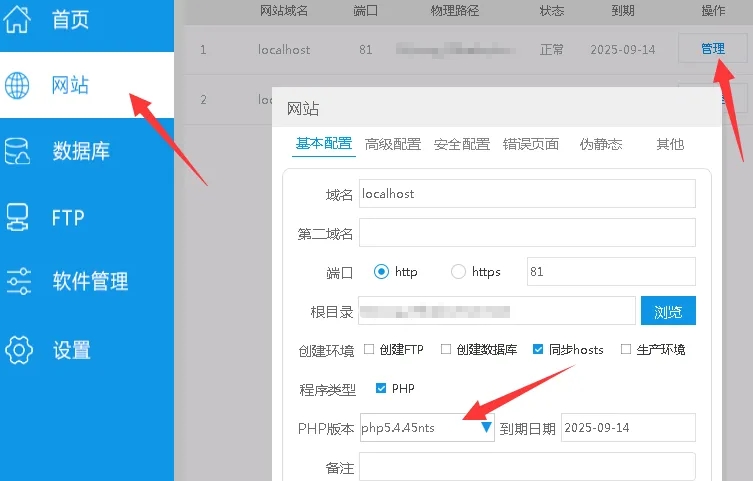Switch to the 安全配置 tab

pos(461,144)
